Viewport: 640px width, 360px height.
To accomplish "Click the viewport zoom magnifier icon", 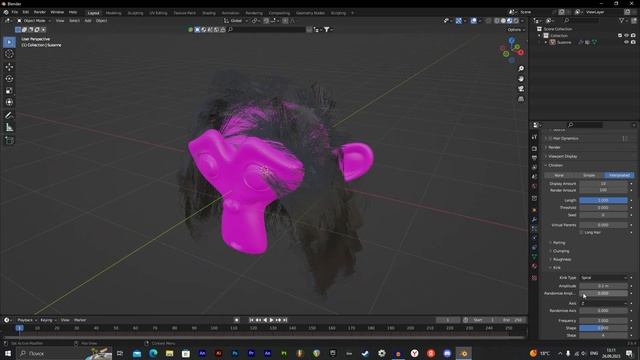I will 521,69.
